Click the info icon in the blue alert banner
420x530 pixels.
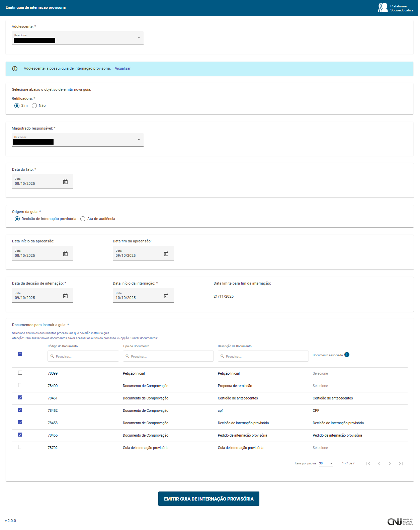point(15,69)
